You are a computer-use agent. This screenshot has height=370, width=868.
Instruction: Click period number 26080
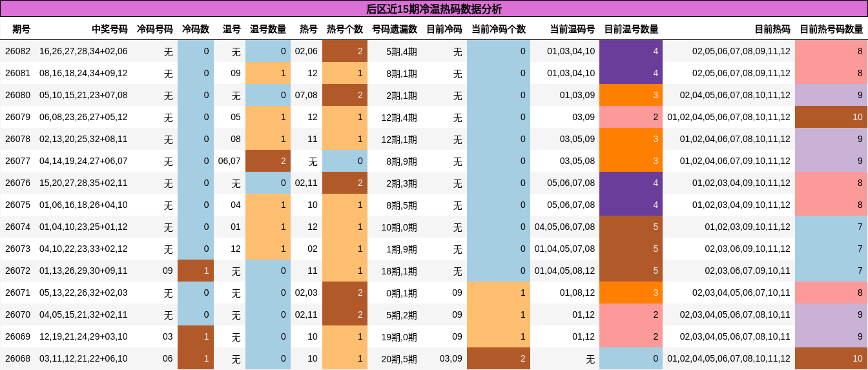[17, 95]
